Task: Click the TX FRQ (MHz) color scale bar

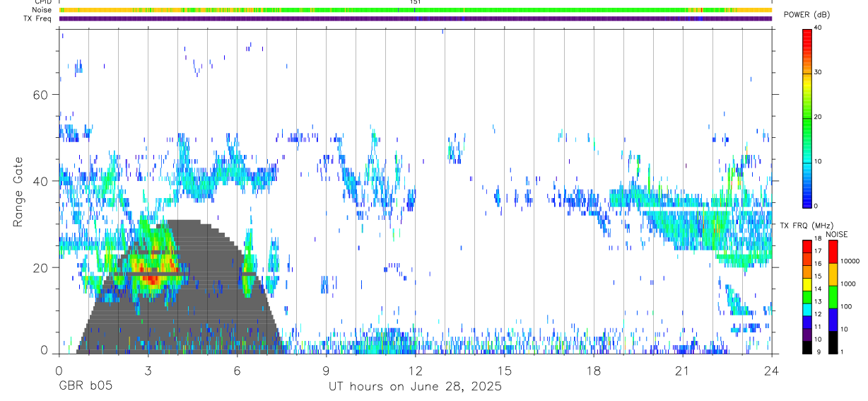Action: coord(807,296)
